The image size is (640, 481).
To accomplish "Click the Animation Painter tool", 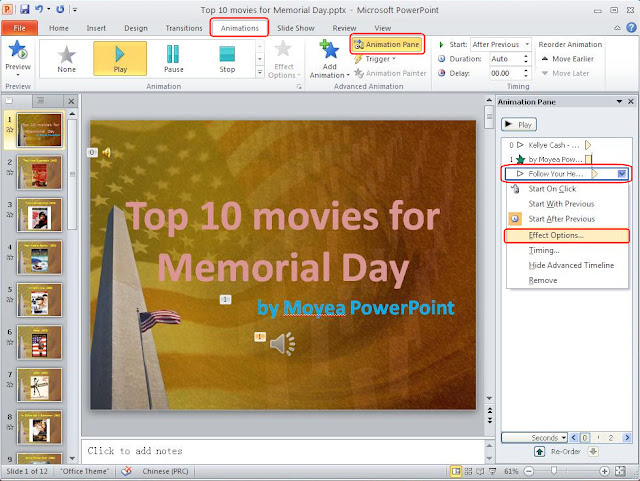I will [390, 73].
